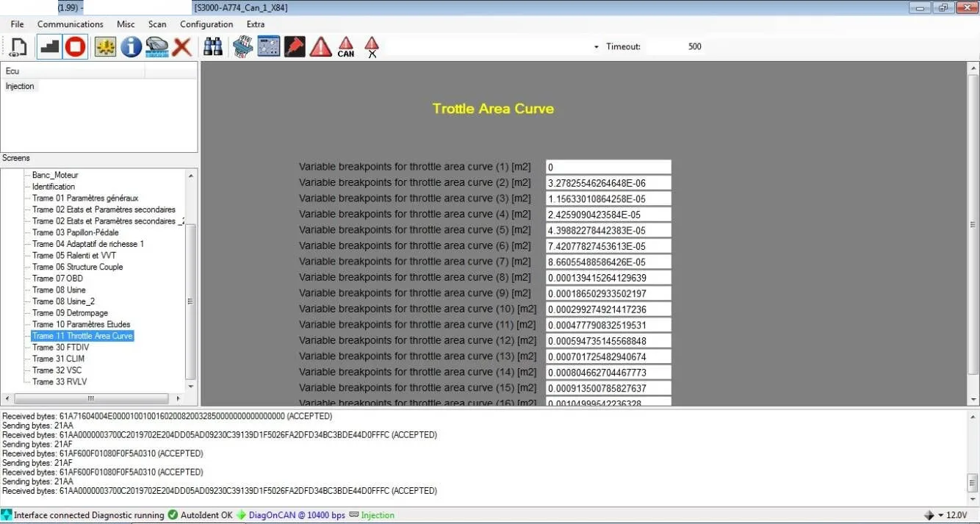980x524 pixels.
Task: Select Trame 32 VSC
Action: (x=57, y=370)
